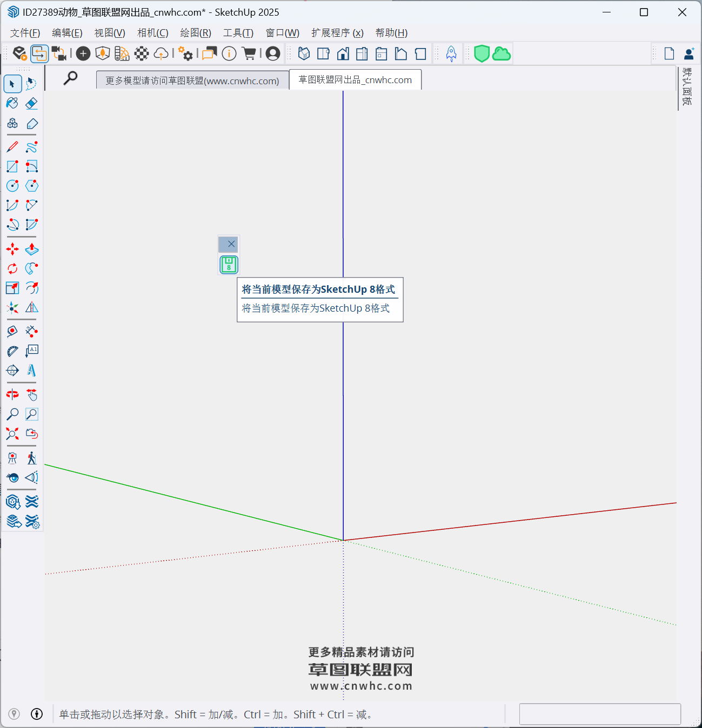Select the Paint Bucket tool

coord(12,103)
